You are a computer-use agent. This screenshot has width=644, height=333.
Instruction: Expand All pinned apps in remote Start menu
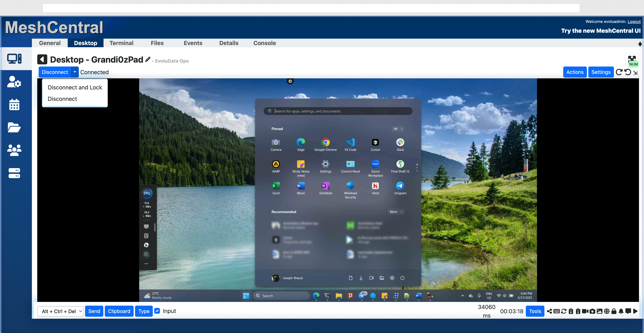pos(398,129)
